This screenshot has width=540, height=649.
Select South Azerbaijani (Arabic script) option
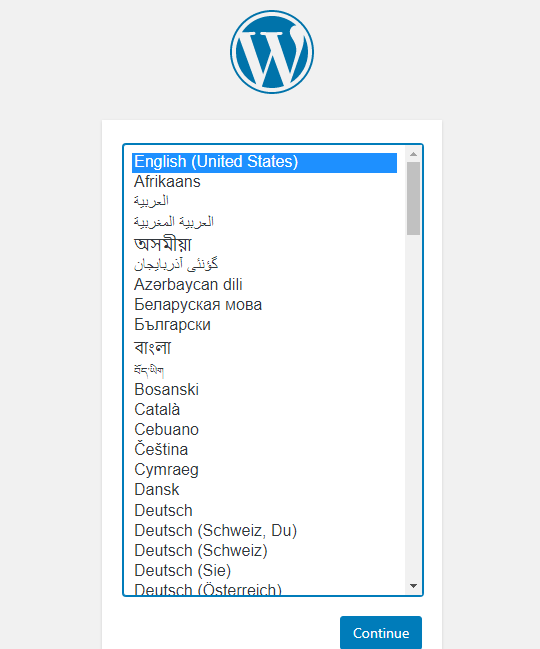point(264,264)
